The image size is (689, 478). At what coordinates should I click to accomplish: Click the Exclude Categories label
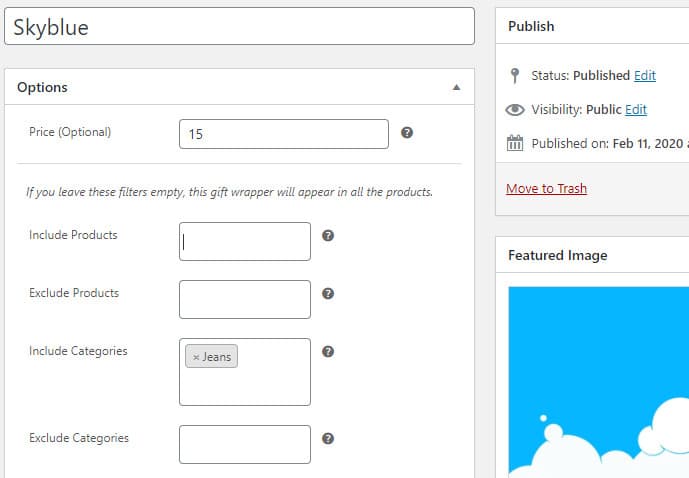79,438
